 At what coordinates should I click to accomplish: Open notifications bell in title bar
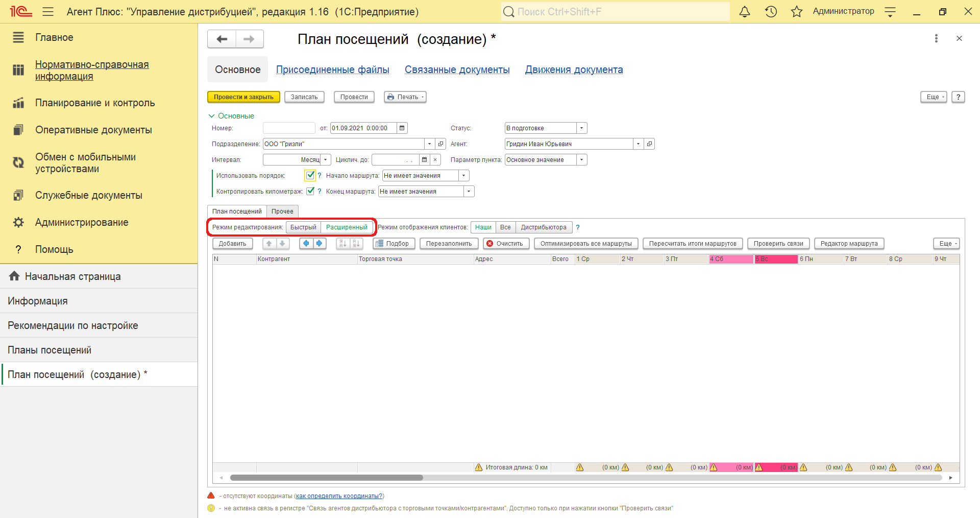click(745, 11)
